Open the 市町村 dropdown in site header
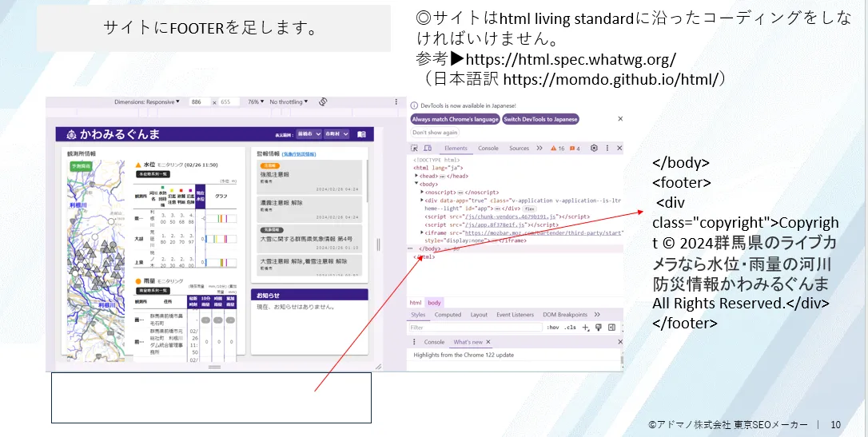Viewport: 868px width, 437px height. pyautogui.click(x=336, y=134)
